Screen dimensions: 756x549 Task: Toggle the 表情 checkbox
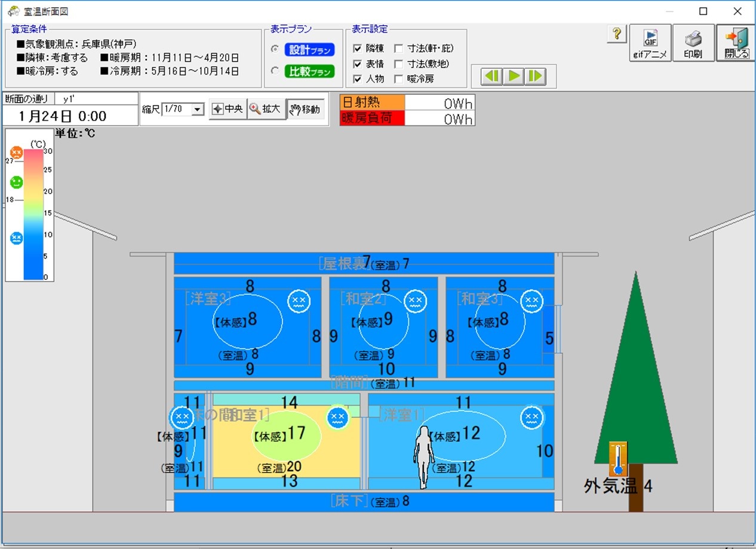(x=358, y=64)
